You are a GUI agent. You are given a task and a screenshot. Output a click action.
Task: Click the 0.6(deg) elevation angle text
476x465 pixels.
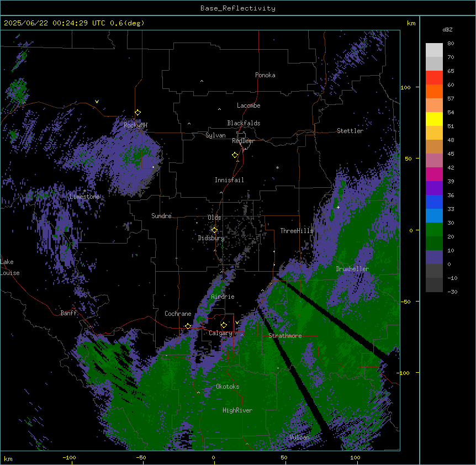127,23
